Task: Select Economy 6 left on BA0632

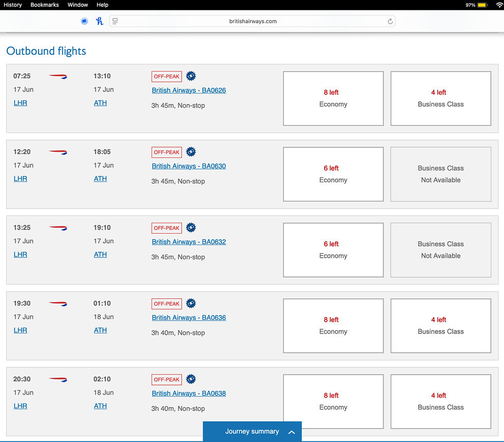Action: [x=333, y=250]
